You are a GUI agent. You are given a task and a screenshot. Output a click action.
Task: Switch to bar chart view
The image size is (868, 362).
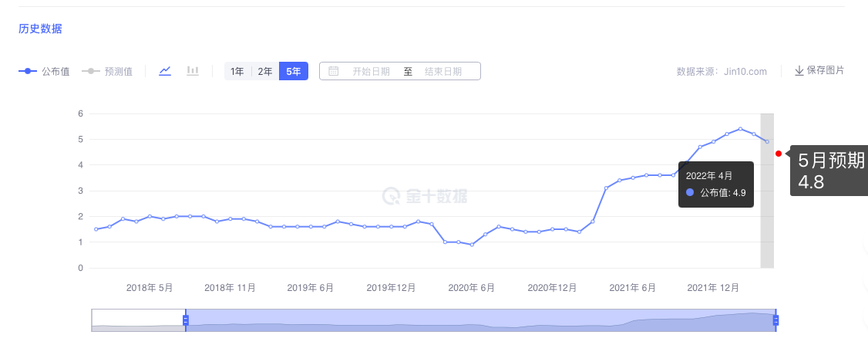[x=193, y=71]
